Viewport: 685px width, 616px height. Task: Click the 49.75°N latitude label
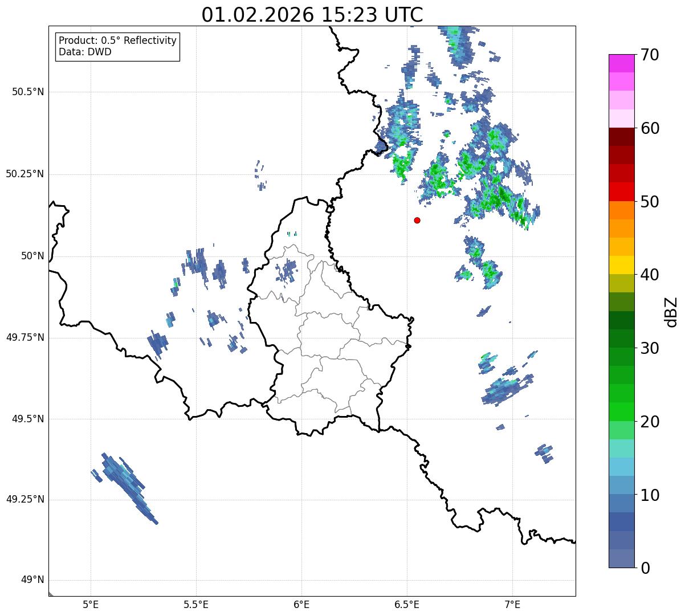click(25, 337)
